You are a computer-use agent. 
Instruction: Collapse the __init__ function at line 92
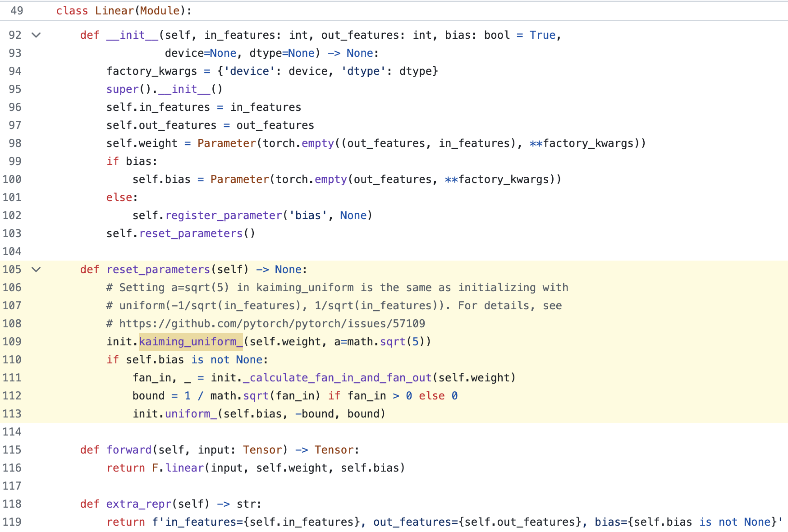click(x=36, y=35)
